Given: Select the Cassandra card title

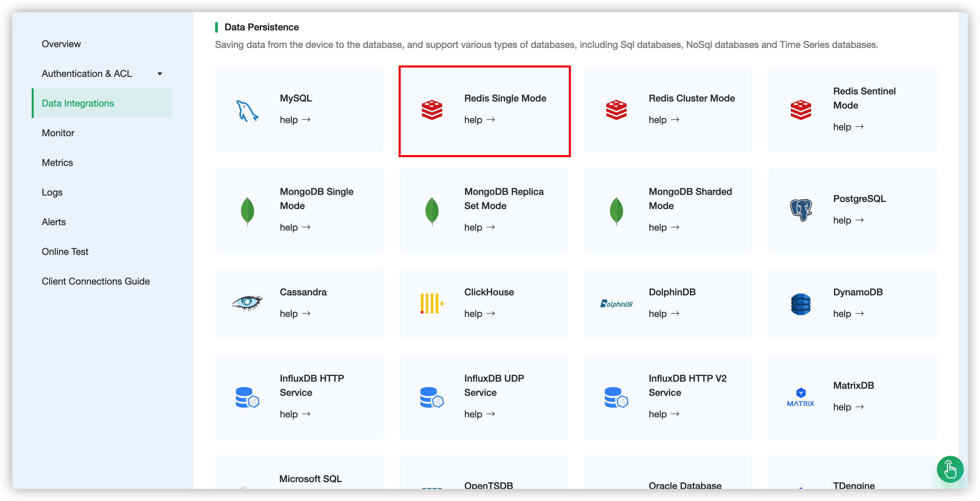Looking at the screenshot, I should click(303, 292).
